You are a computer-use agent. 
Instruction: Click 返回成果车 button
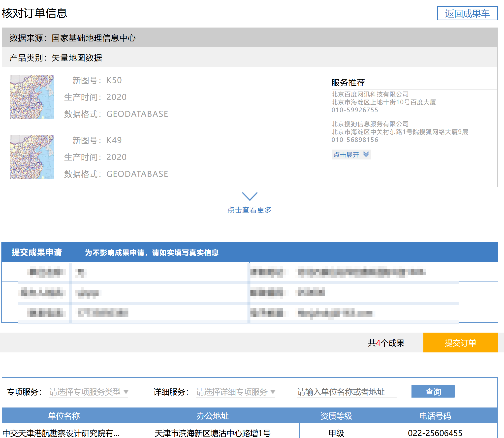(x=467, y=13)
